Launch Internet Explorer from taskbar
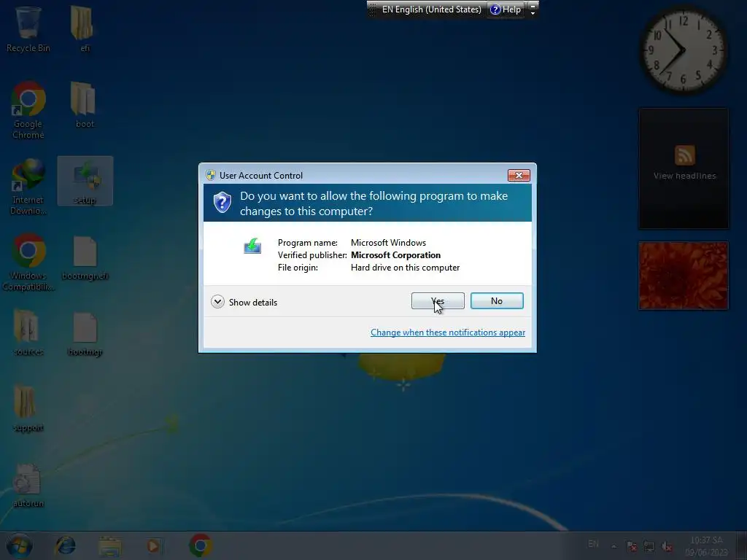Screen dimensions: 747x560 tap(65, 545)
